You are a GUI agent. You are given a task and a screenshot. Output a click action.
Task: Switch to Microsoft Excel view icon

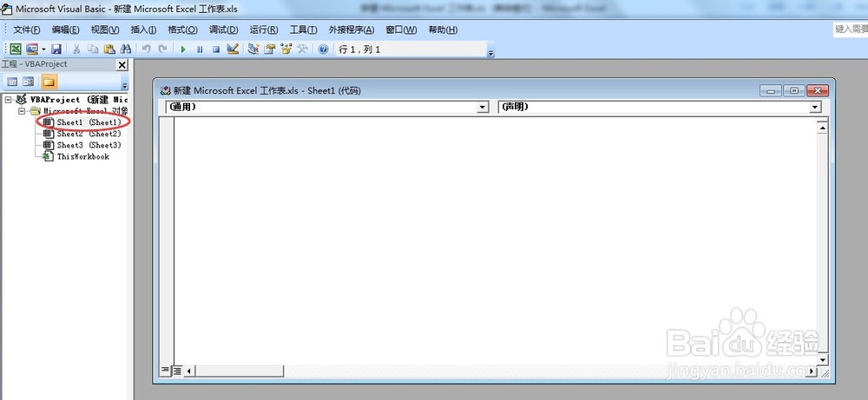click(x=16, y=49)
